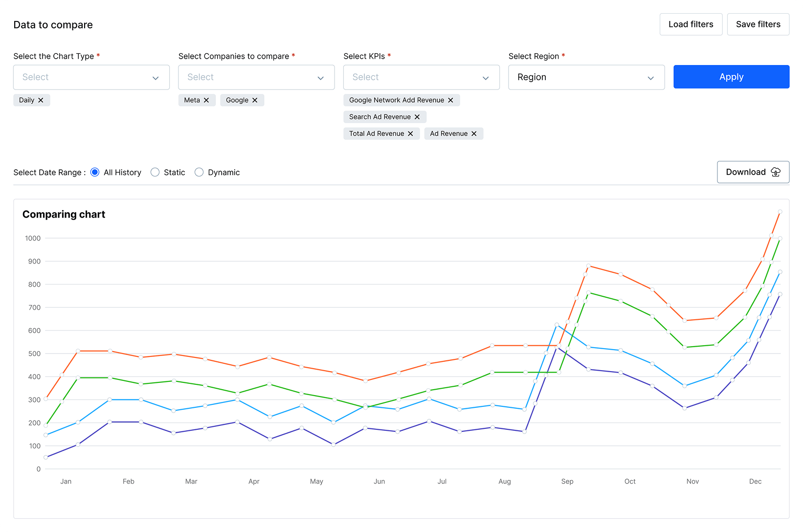
Task: Click the Save filters button
Action: [x=758, y=24]
